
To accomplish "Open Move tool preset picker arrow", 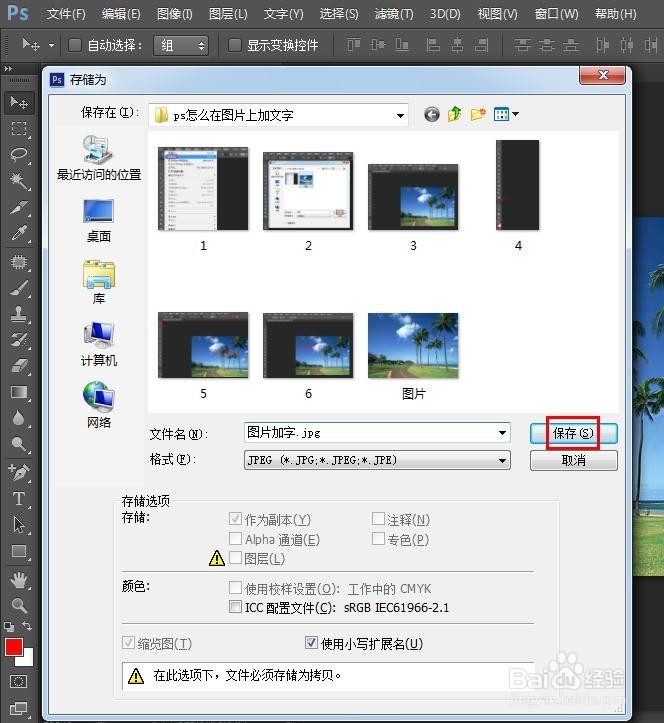I will (51, 46).
